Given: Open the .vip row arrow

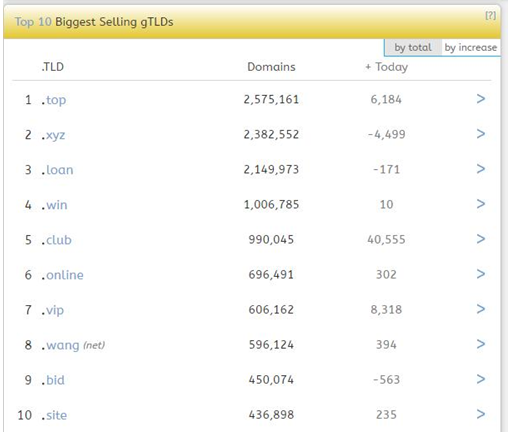Looking at the screenshot, I should [480, 309].
